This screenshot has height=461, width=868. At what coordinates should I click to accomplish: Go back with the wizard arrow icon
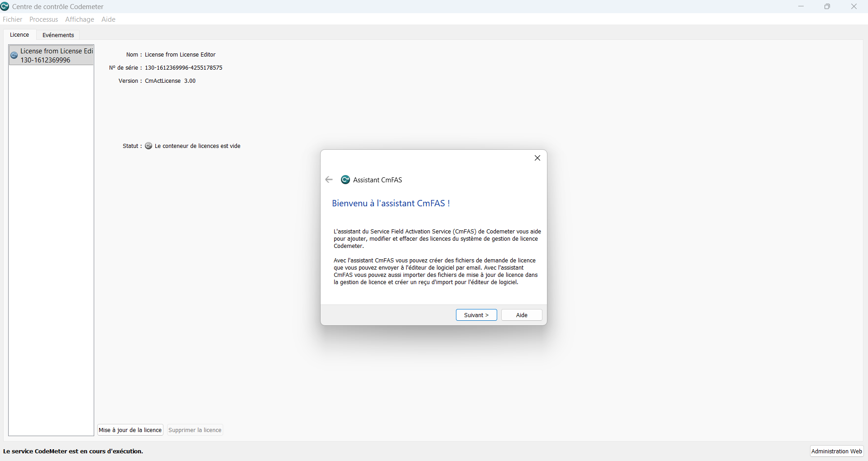click(329, 180)
